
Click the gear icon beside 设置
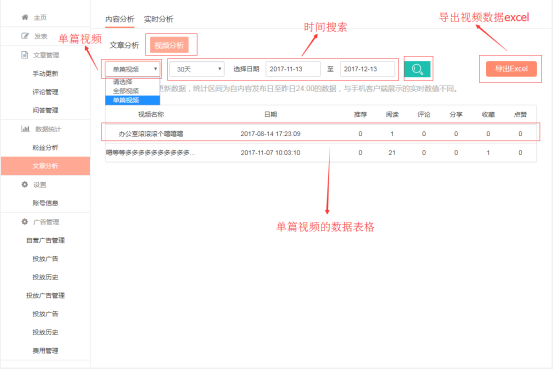[24, 184]
